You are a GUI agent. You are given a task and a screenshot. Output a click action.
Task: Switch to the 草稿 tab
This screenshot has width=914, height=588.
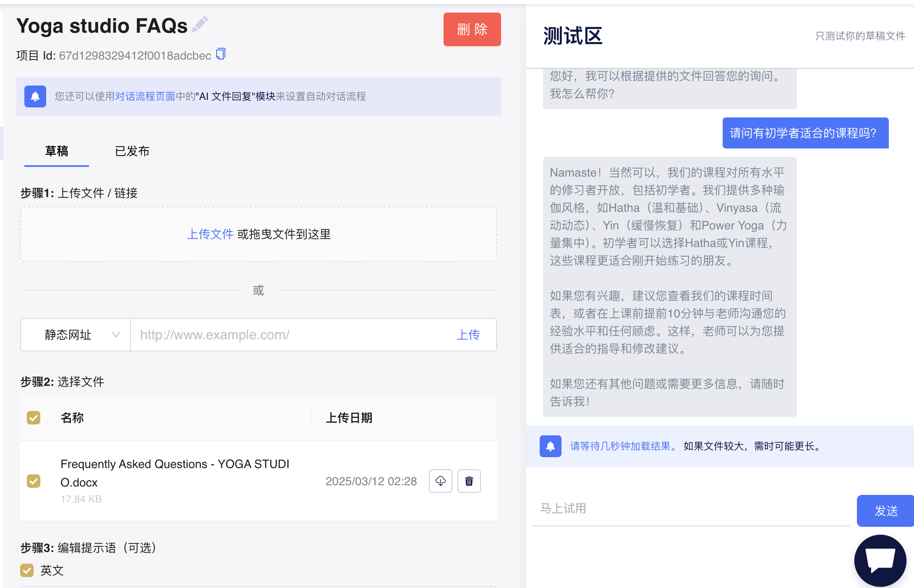coord(57,151)
